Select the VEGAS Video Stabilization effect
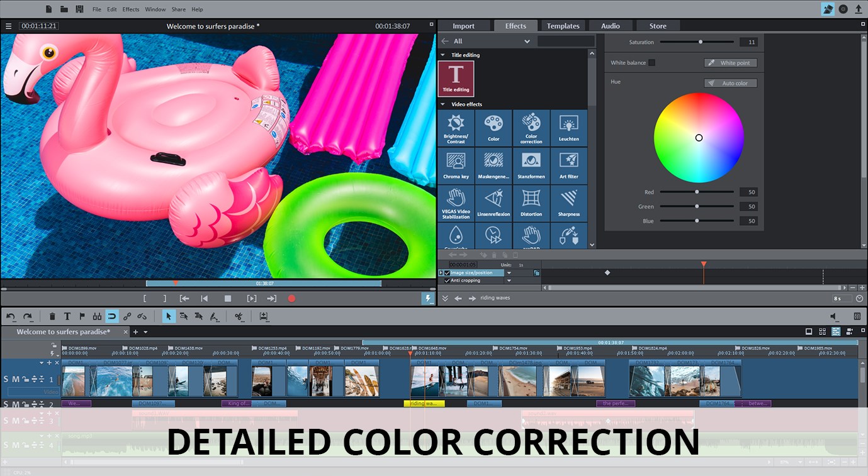868x476 pixels. [456, 202]
